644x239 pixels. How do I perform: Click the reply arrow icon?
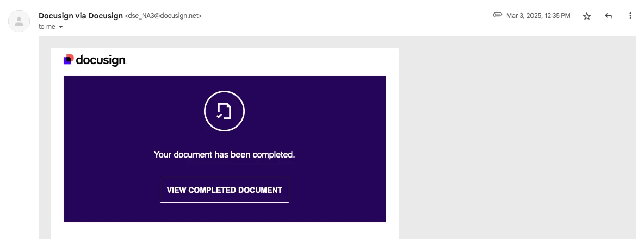point(609,16)
